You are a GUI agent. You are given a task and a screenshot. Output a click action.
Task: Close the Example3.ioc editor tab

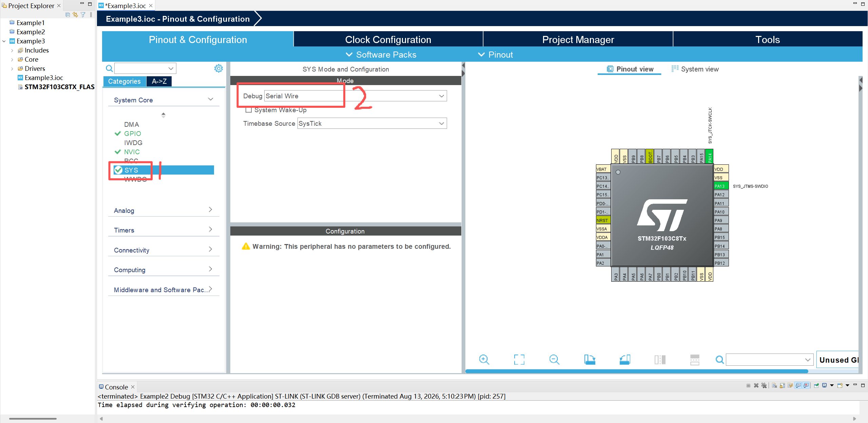[151, 6]
